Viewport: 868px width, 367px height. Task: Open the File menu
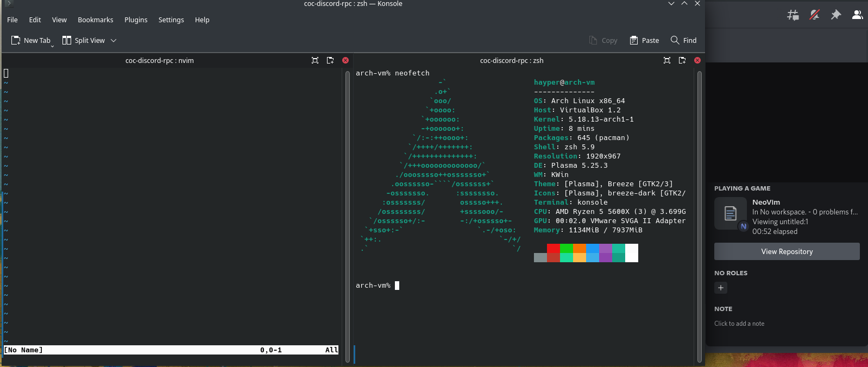[x=12, y=20]
